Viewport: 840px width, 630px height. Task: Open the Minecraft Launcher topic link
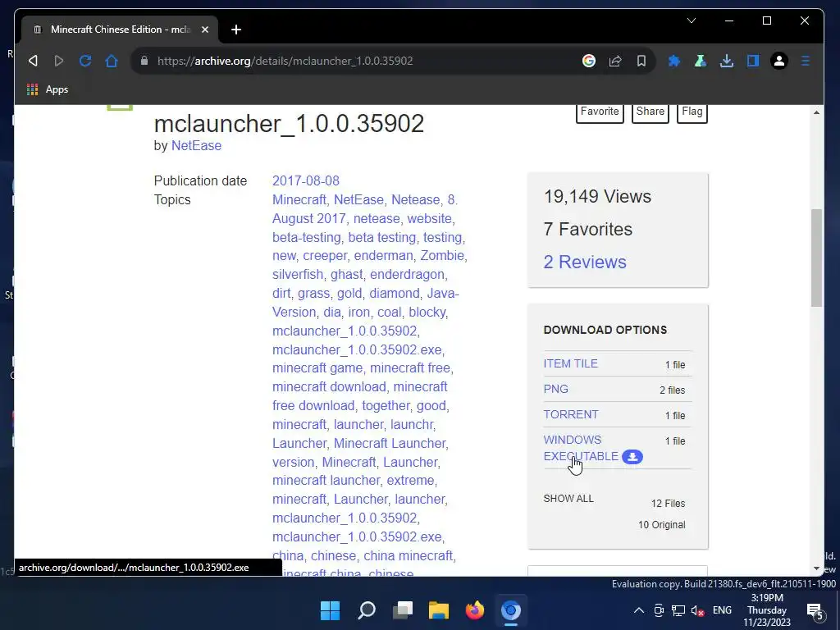tap(390, 443)
